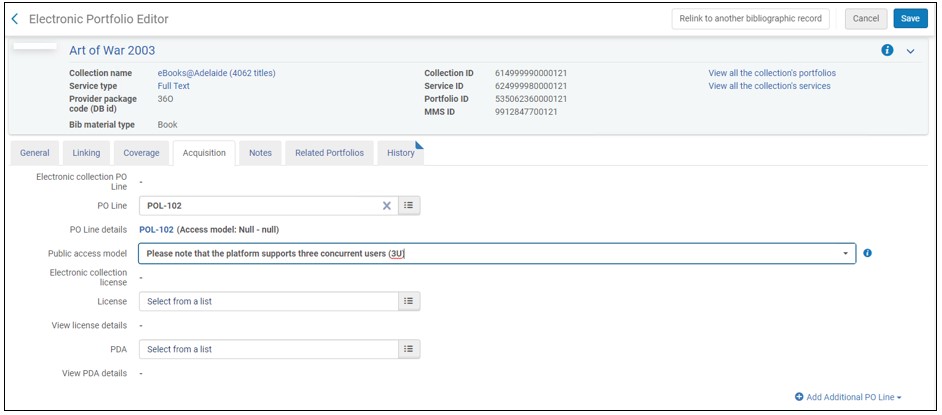
Task: Clear the PO Line field with X
Action: pos(387,206)
